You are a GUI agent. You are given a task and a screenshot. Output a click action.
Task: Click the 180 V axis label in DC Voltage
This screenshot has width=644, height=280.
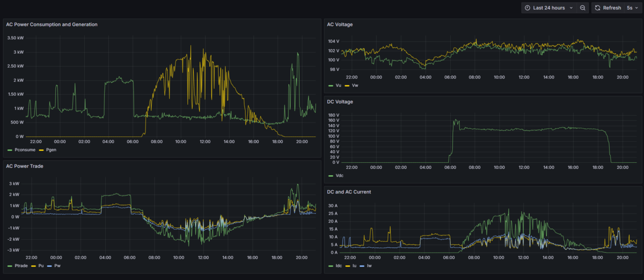[x=334, y=116]
